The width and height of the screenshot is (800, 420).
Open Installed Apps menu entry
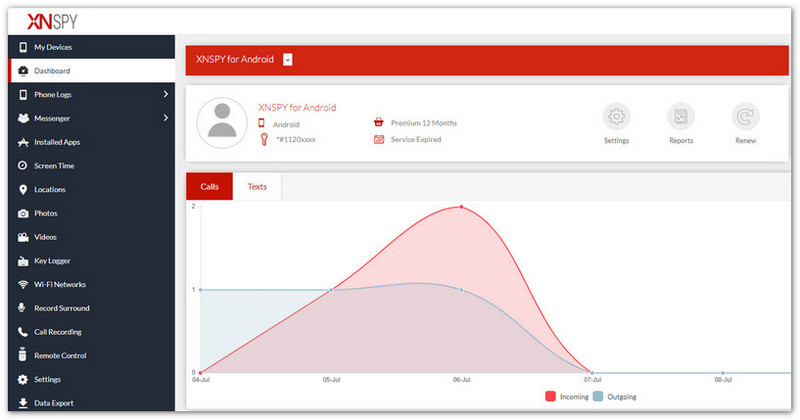[x=91, y=142]
